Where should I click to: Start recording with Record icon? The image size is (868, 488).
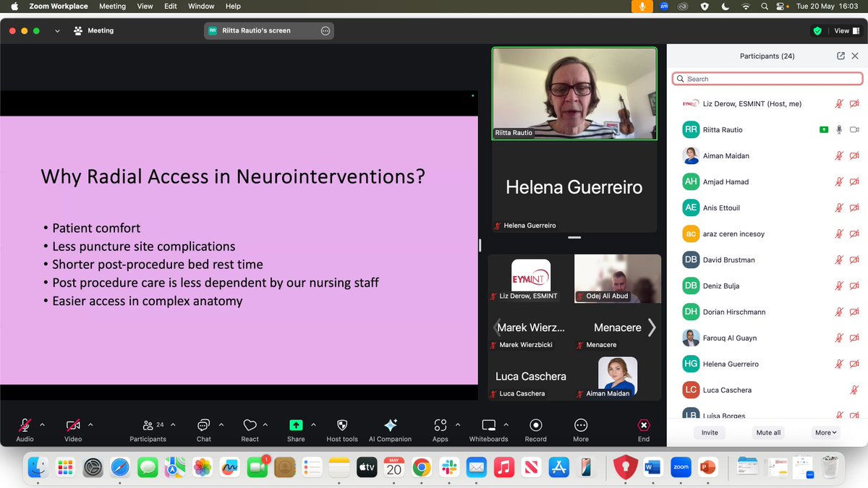click(x=536, y=426)
